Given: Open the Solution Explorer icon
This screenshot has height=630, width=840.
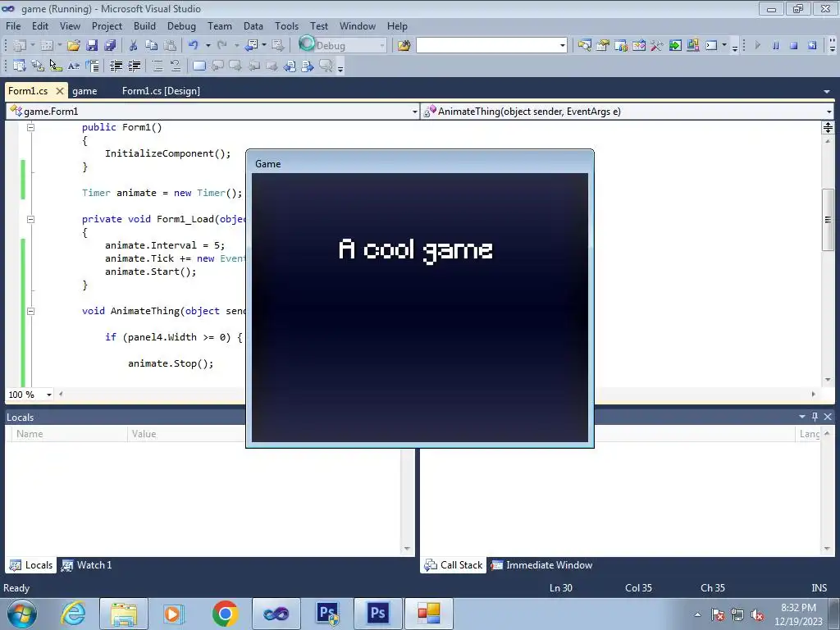Looking at the screenshot, I should pos(584,46).
